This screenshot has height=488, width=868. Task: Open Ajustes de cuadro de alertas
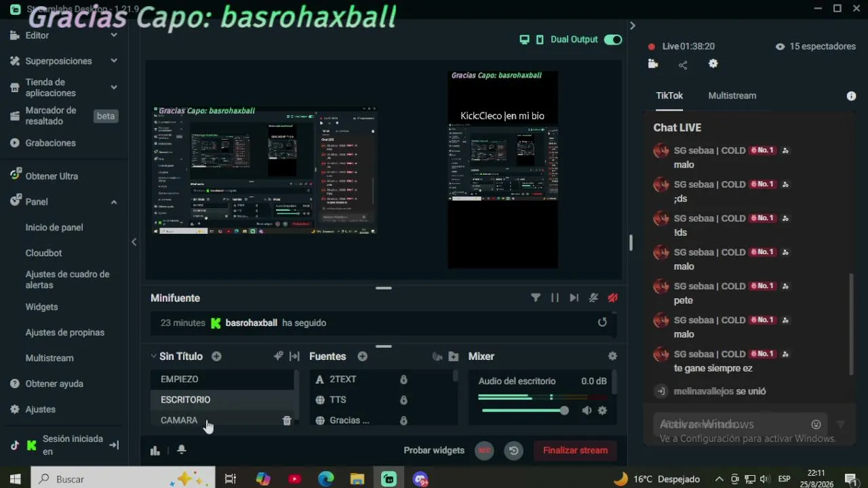tap(67, 280)
